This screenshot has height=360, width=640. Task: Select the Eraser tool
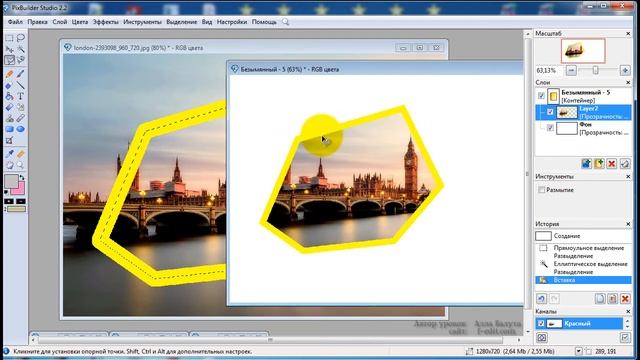(9, 85)
